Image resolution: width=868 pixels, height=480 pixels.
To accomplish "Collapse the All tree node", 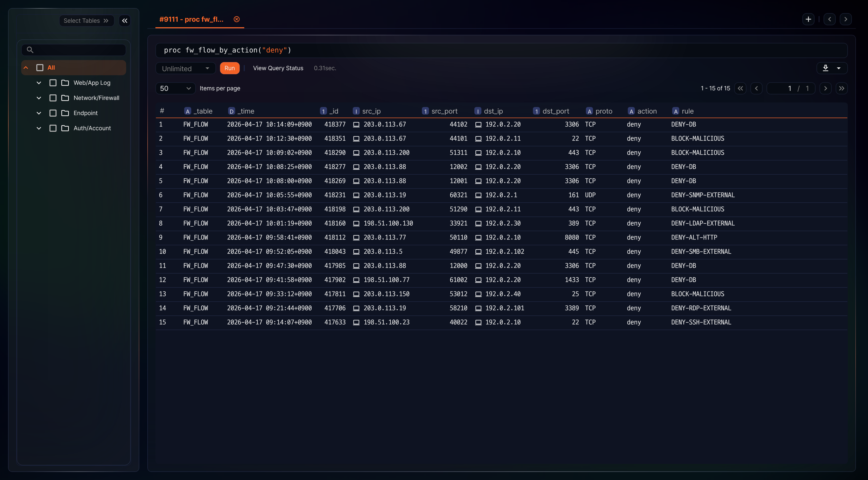I will (x=26, y=68).
